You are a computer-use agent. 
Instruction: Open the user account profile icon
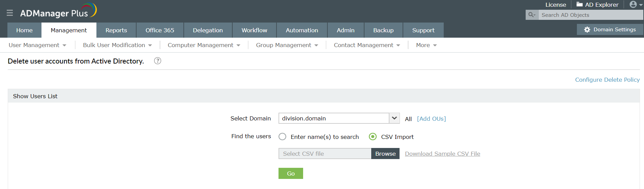[x=633, y=4]
